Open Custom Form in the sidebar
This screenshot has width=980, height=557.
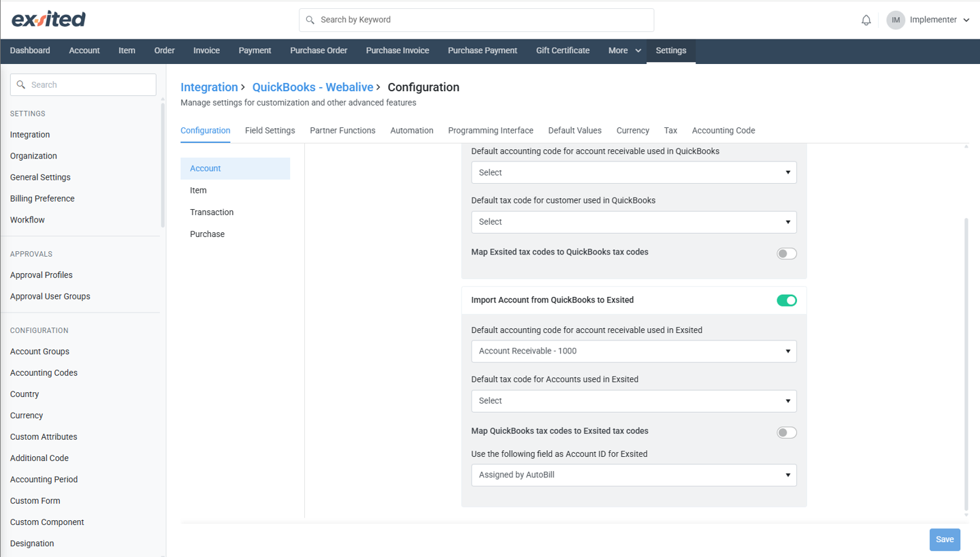[35, 501]
